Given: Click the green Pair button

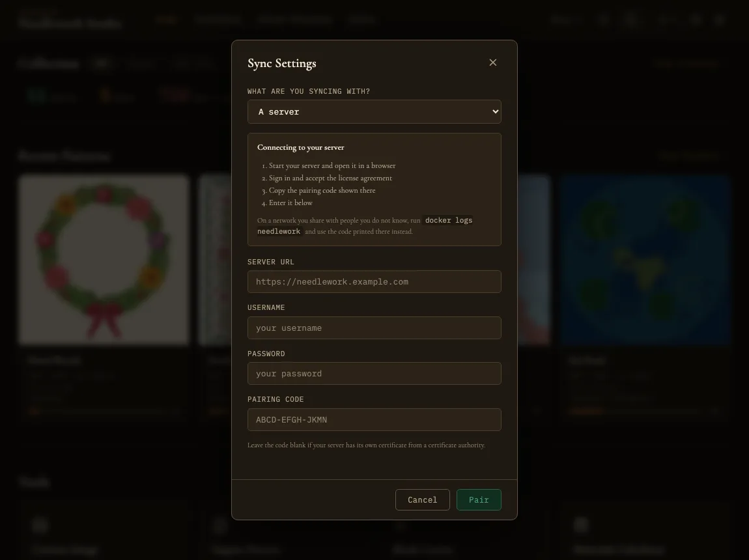Looking at the screenshot, I should 479,500.
